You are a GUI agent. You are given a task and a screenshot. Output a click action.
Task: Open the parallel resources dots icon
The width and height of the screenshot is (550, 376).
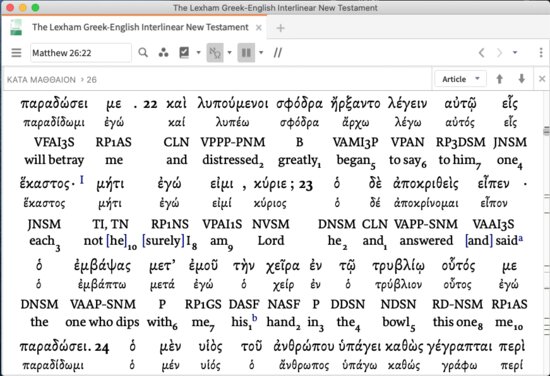163,53
